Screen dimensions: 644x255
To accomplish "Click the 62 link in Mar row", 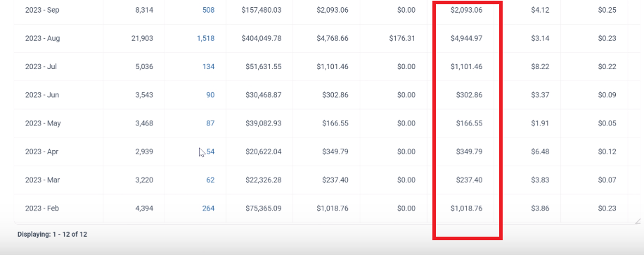I will pyautogui.click(x=210, y=180).
